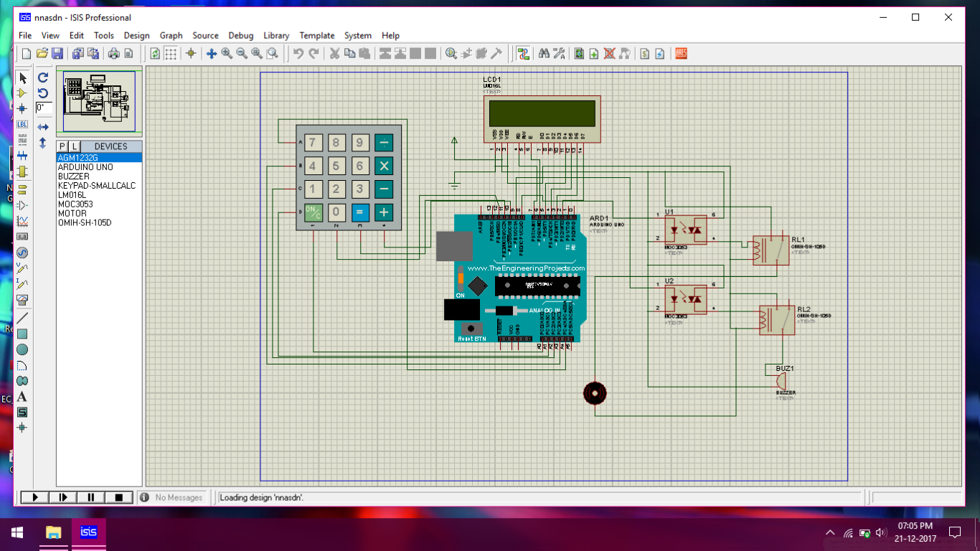Toggle the grid display

[169, 53]
